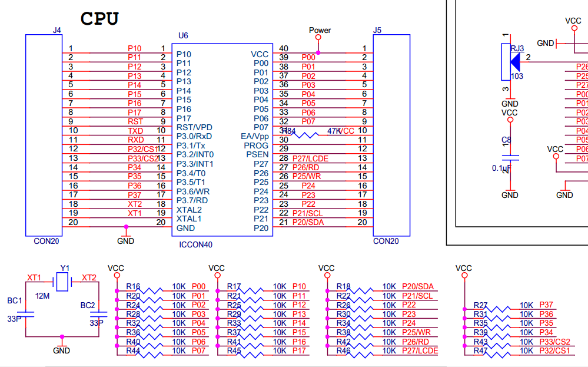This screenshot has width=588, height=367.
Task: Click the GND pin name inside U6
Action: [185, 228]
